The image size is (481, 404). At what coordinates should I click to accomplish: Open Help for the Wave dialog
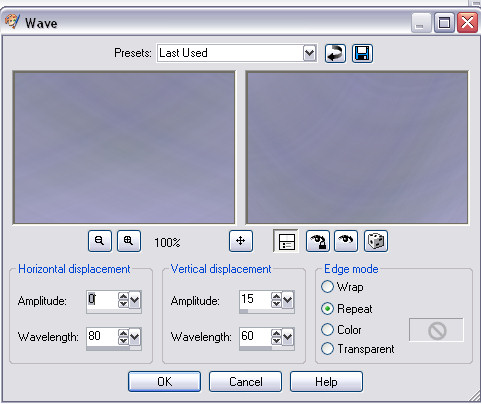pos(326,381)
